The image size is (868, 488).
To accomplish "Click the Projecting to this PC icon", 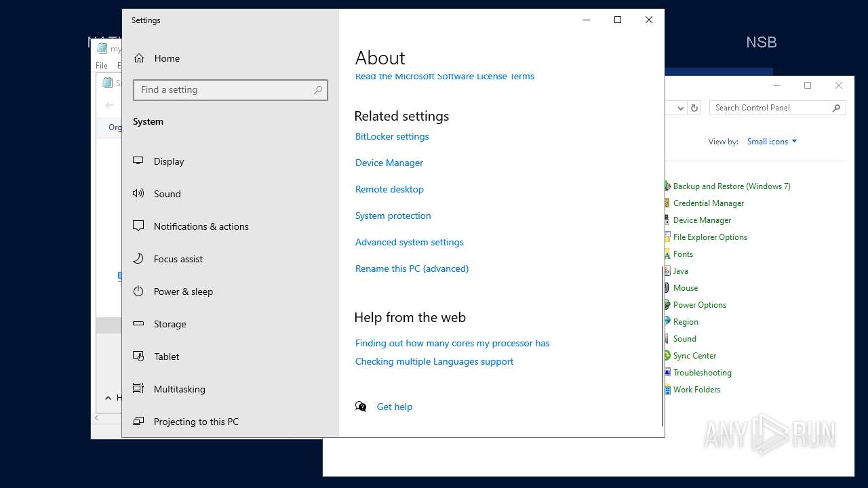I will click(x=138, y=421).
